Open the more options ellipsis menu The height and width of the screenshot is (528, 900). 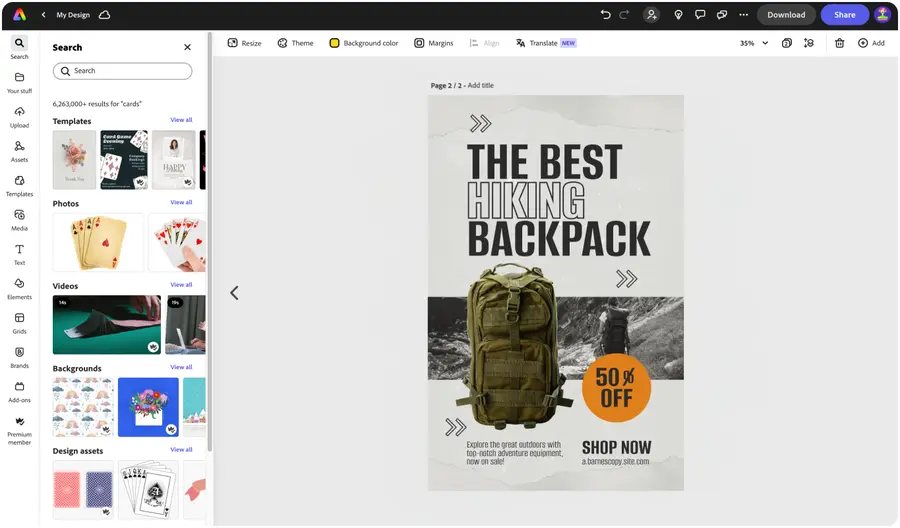pos(743,15)
